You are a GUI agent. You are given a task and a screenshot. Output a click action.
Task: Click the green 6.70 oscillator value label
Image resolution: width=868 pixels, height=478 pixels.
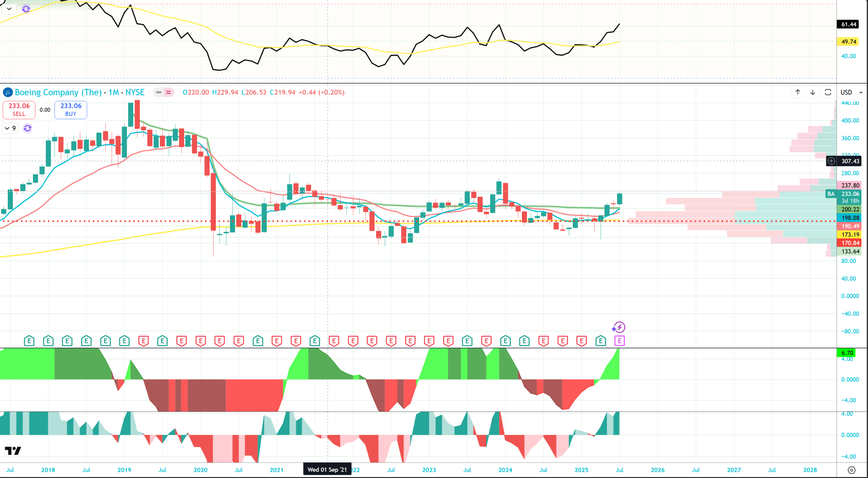pyautogui.click(x=847, y=353)
